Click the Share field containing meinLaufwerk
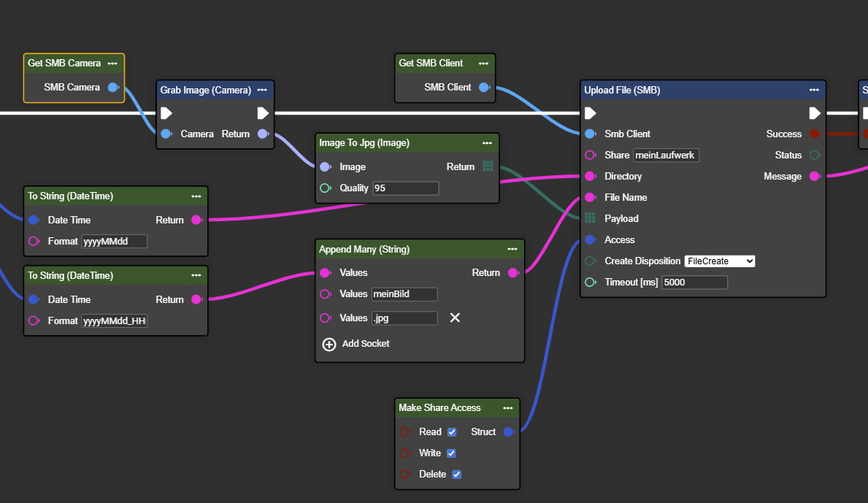The width and height of the screenshot is (868, 503). point(665,155)
